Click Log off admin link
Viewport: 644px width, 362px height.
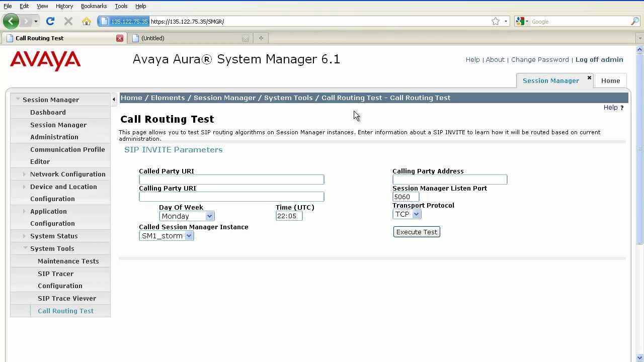(599, 59)
